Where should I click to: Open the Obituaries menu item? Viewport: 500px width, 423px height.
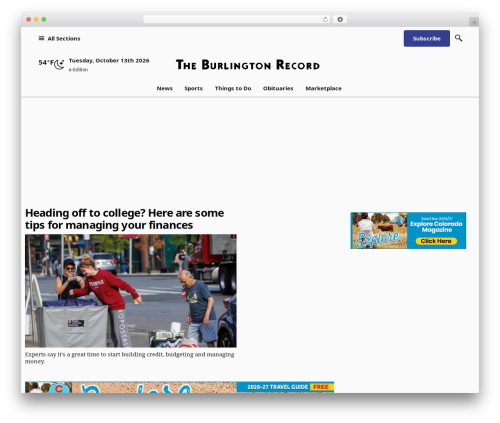[278, 88]
